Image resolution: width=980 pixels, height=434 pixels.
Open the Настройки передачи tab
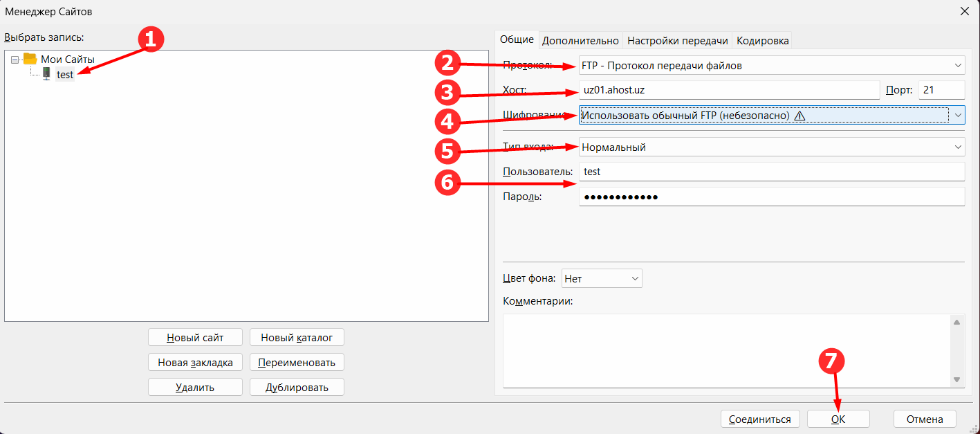[x=677, y=41]
